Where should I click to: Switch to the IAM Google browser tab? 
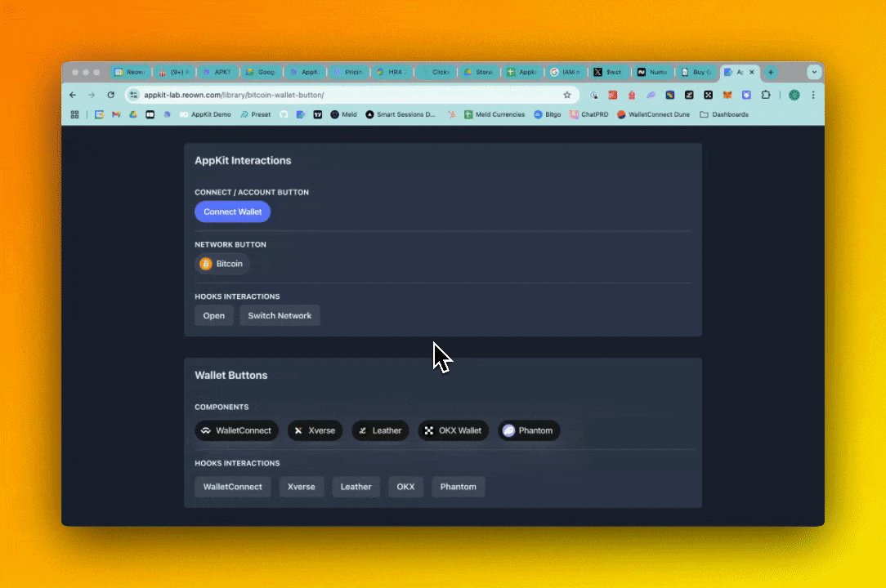[x=565, y=73]
